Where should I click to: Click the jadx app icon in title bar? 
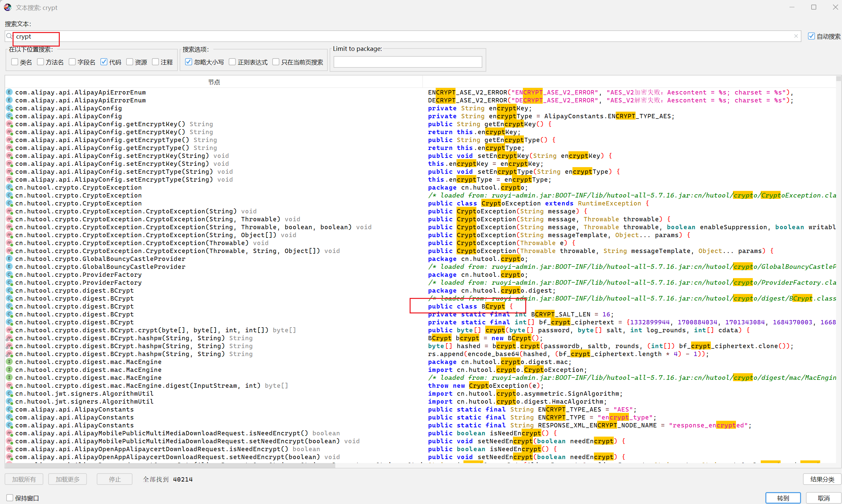tap(8, 7)
